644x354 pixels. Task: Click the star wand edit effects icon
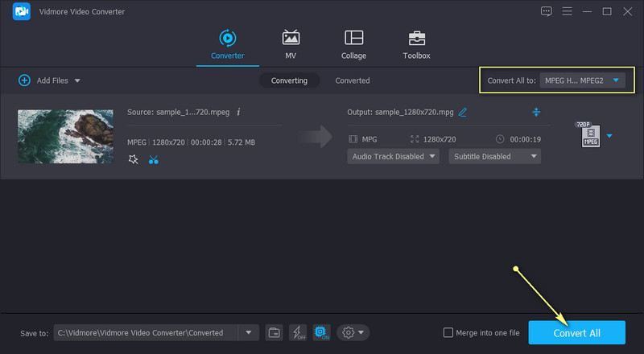click(134, 160)
